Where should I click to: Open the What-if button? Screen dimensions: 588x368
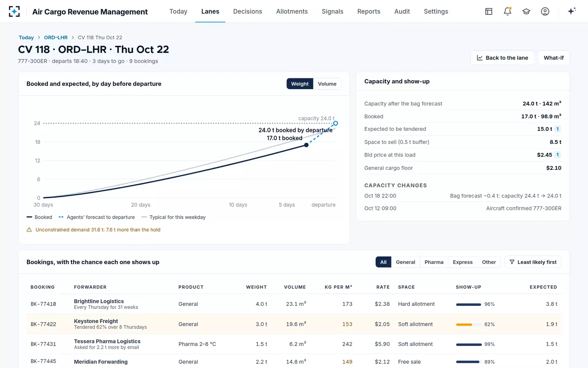(x=554, y=58)
